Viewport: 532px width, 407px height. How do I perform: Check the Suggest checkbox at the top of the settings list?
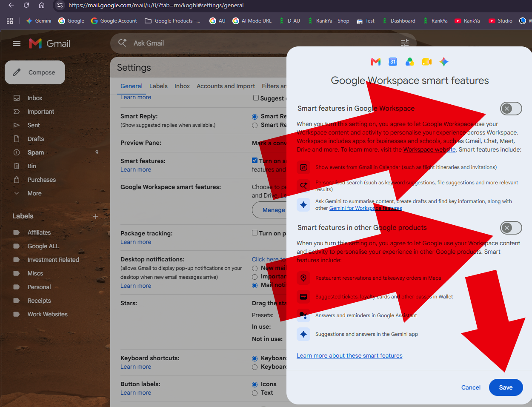pyautogui.click(x=256, y=98)
